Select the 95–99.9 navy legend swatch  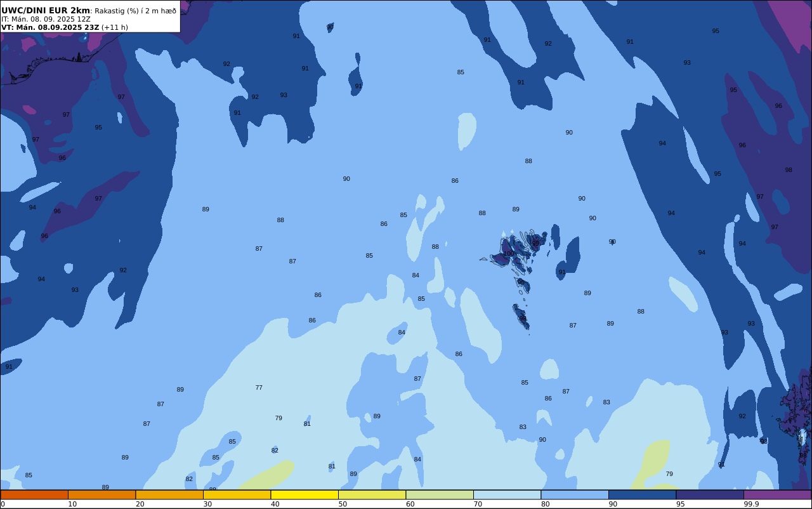[710, 494]
